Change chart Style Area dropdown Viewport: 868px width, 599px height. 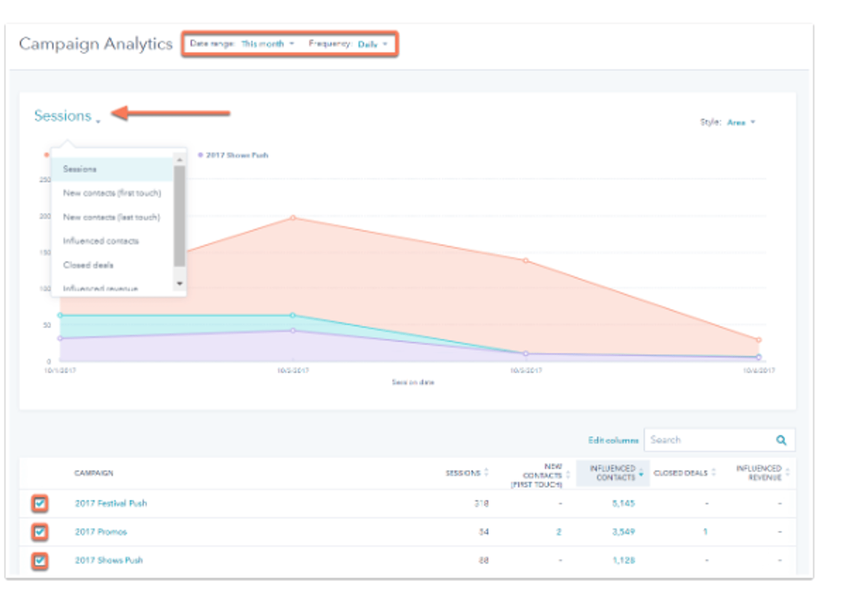741,123
